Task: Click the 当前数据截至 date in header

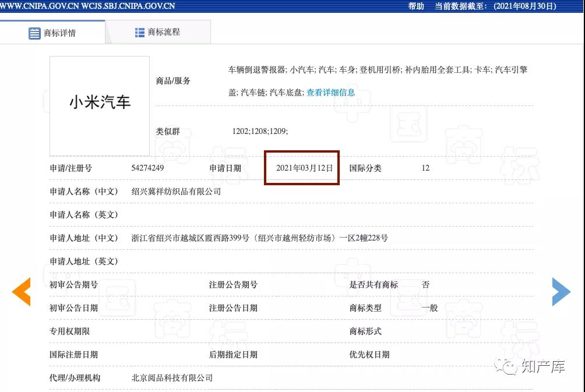Action: click(x=495, y=6)
